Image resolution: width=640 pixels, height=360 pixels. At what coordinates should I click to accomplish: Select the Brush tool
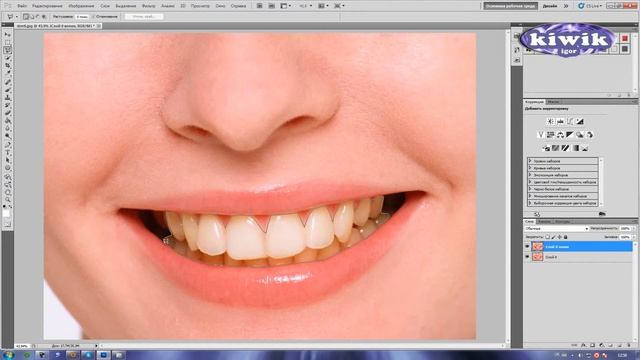(x=8, y=90)
